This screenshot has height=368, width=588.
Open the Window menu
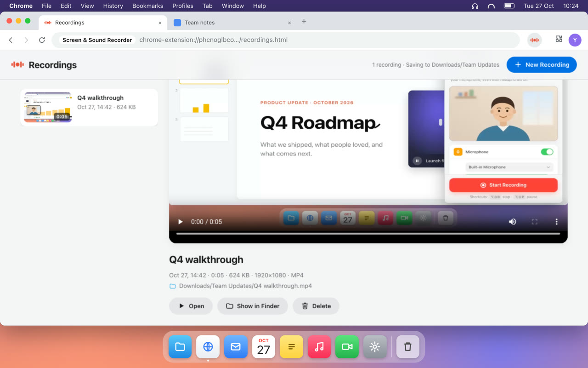click(233, 6)
